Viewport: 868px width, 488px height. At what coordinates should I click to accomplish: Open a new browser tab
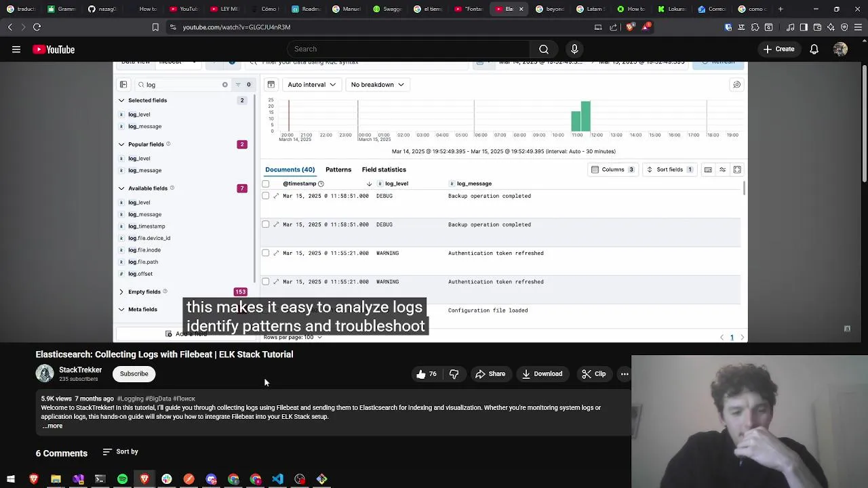781,9
